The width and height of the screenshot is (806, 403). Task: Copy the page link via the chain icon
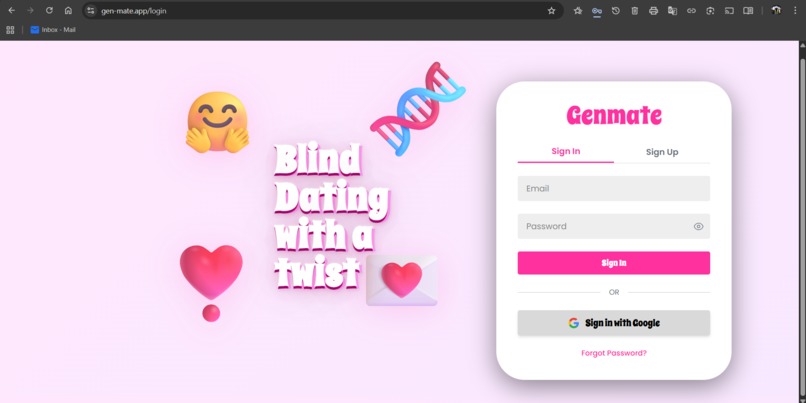(691, 11)
